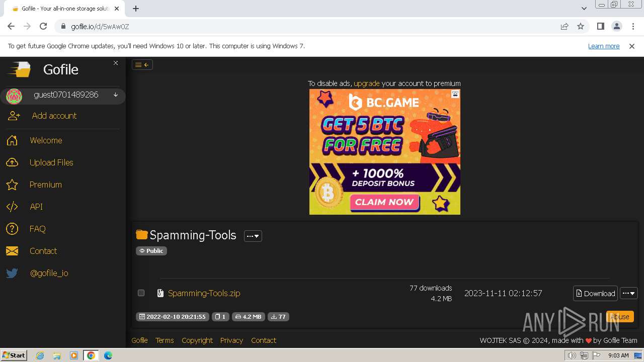Click the 77 downloads count badge

coord(278,317)
